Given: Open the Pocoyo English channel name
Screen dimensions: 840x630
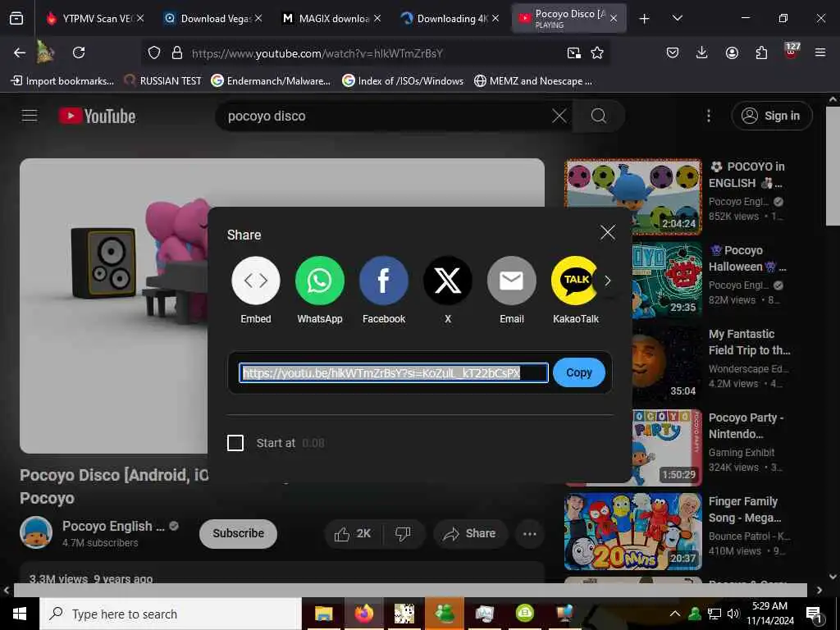Looking at the screenshot, I should click(x=113, y=526).
